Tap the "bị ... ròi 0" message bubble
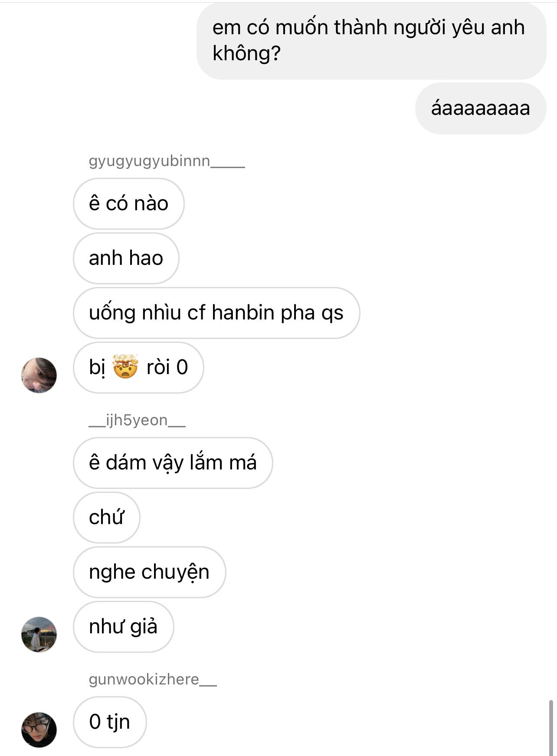This screenshot has width=557, height=756. [138, 368]
